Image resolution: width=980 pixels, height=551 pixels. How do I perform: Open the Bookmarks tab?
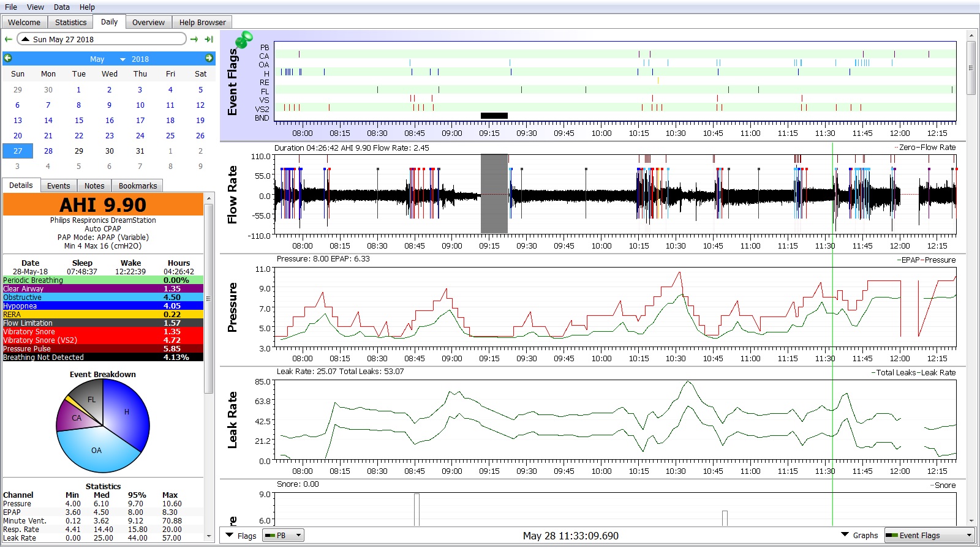(138, 186)
